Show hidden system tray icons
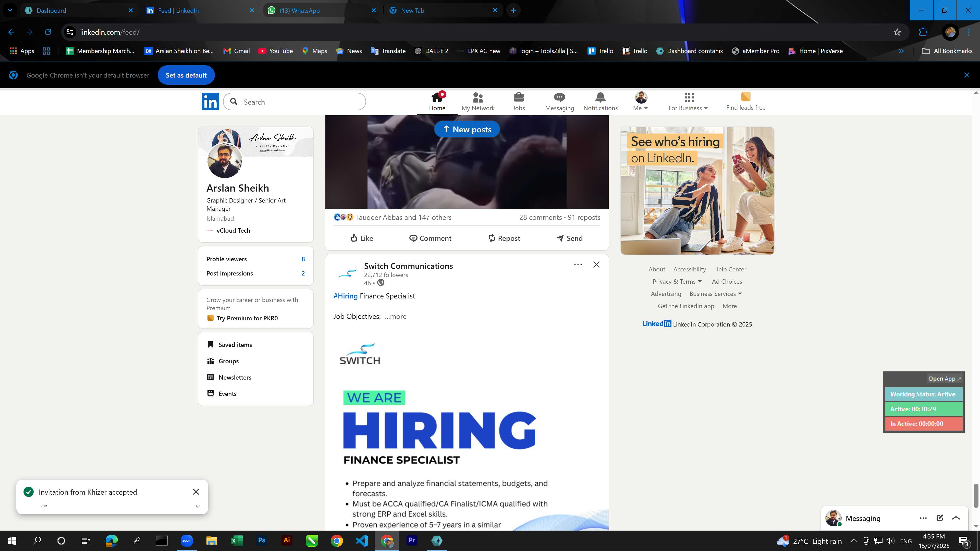980x551 pixels. click(x=853, y=541)
